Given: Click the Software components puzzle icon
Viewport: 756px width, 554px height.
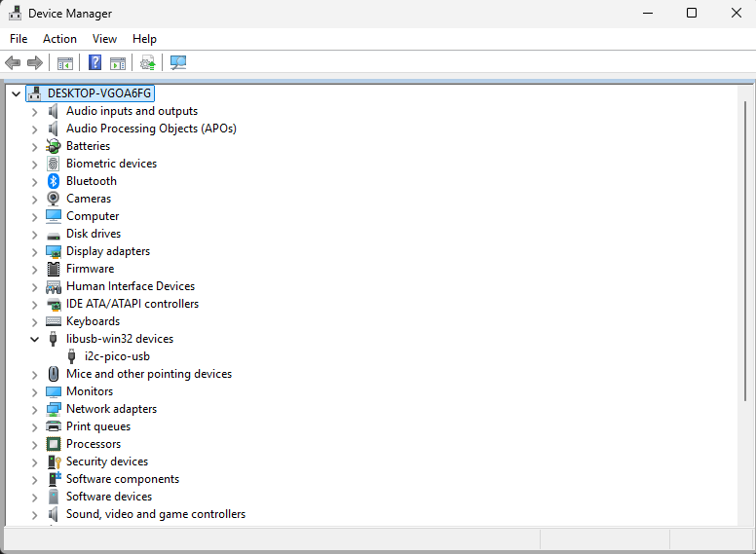Looking at the screenshot, I should coord(55,479).
